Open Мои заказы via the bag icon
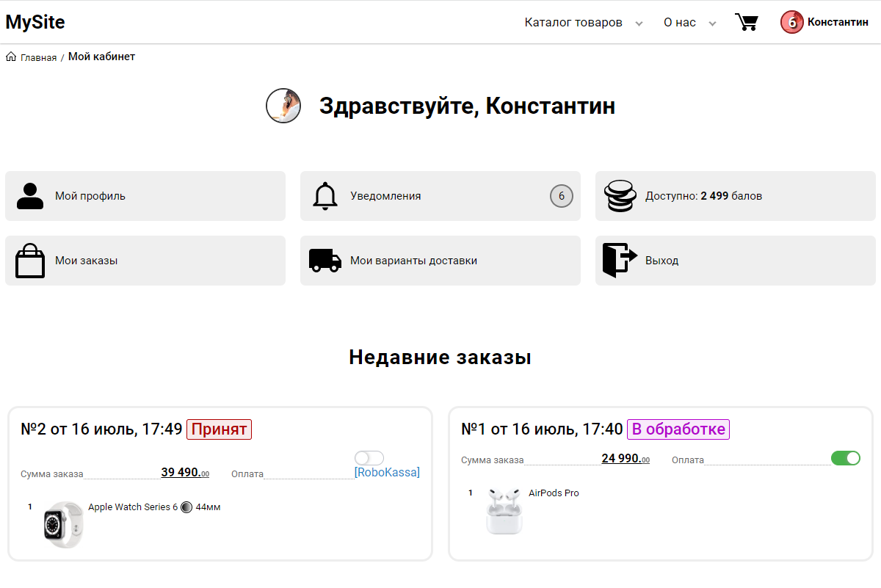The image size is (881, 588). [x=29, y=260]
